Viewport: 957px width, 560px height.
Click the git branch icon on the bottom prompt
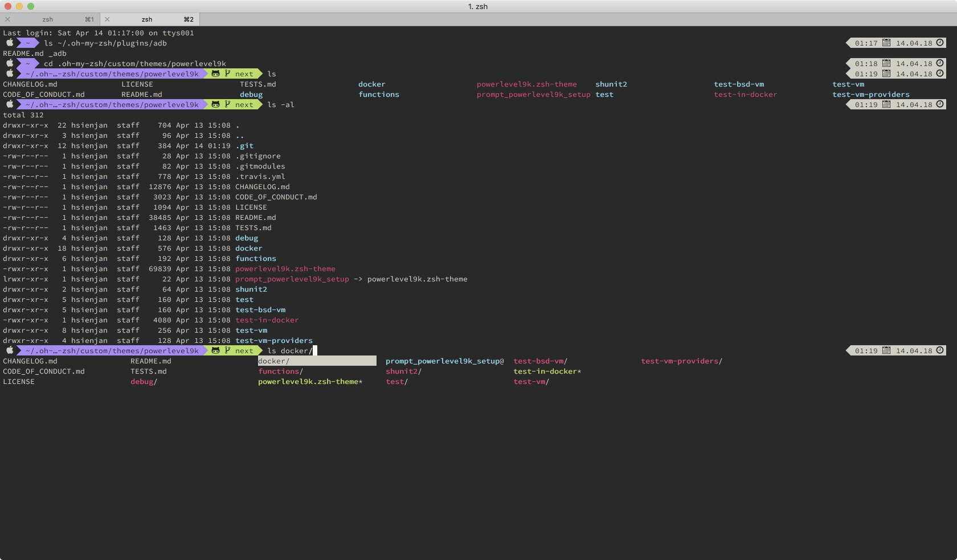[x=228, y=351]
